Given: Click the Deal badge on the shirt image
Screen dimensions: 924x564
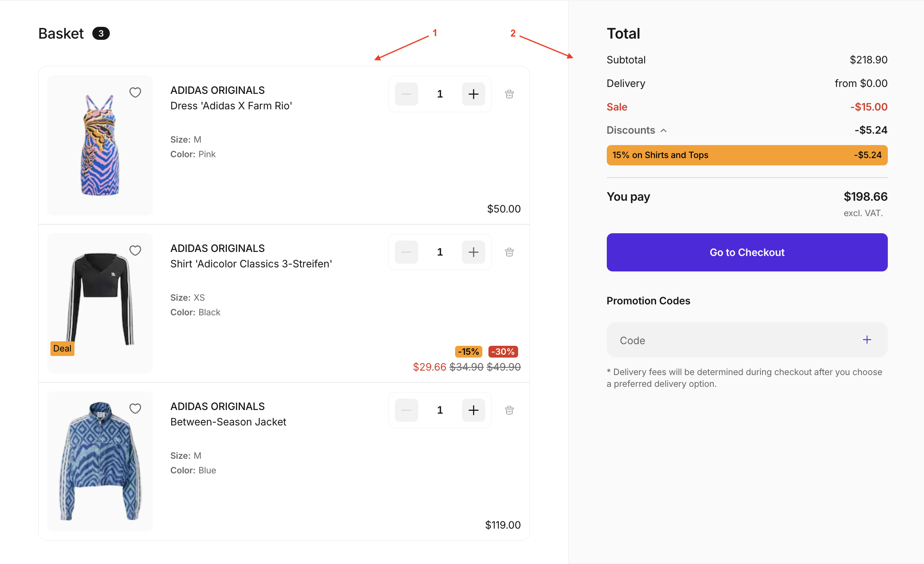Looking at the screenshot, I should point(62,349).
